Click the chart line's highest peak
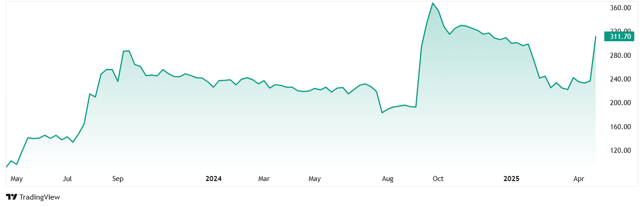The image size is (644, 207). click(432, 3)
